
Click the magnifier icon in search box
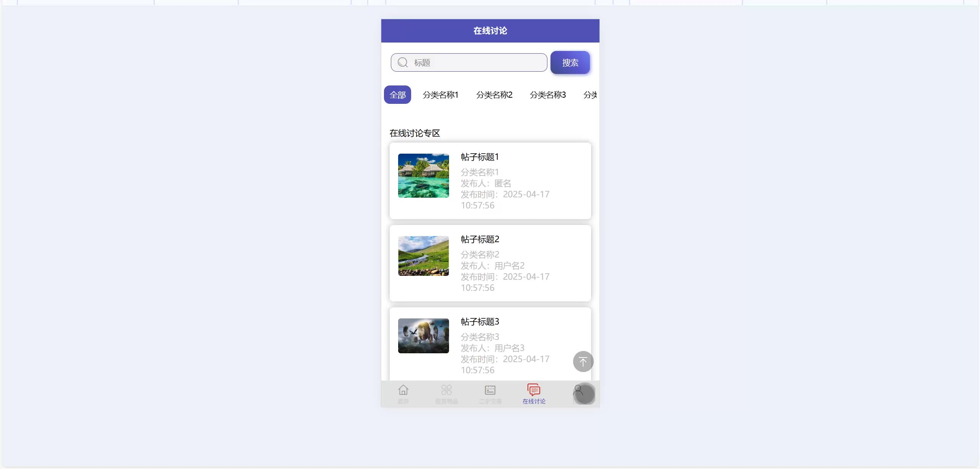click(403, 62)
